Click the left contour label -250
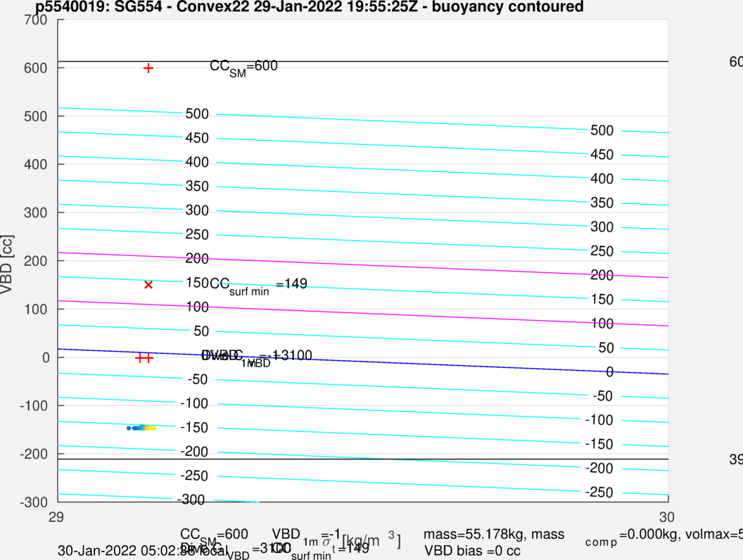This screenshot has height=560, width=743. click(x=194, y=476)
